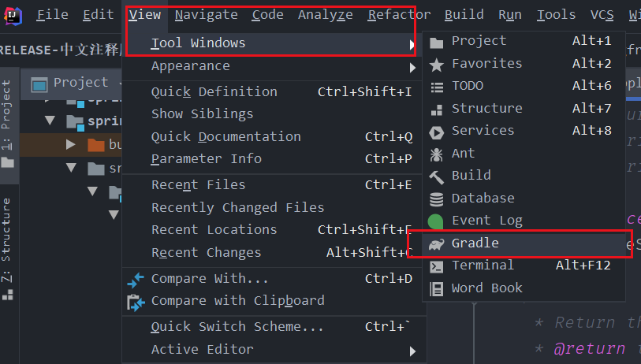Open the Structure tool window entry
The width and height of the screenshot is (641, 364).
click(x=486, y=108)
